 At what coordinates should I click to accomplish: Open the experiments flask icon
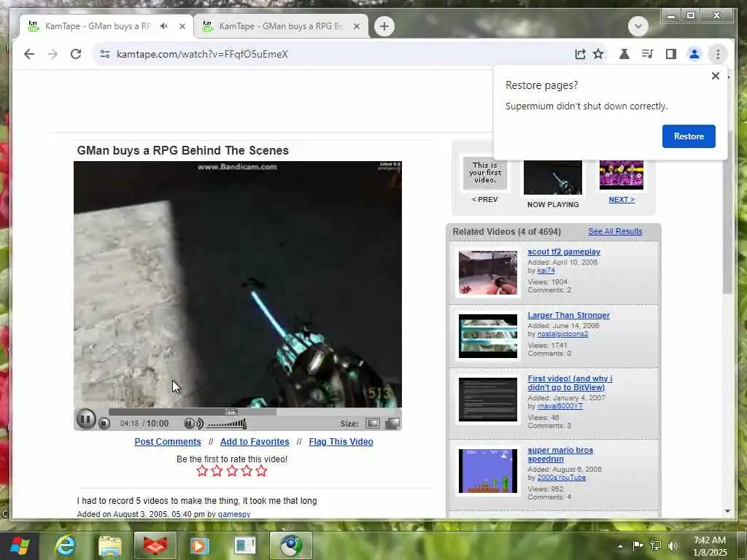click(624, 54)
